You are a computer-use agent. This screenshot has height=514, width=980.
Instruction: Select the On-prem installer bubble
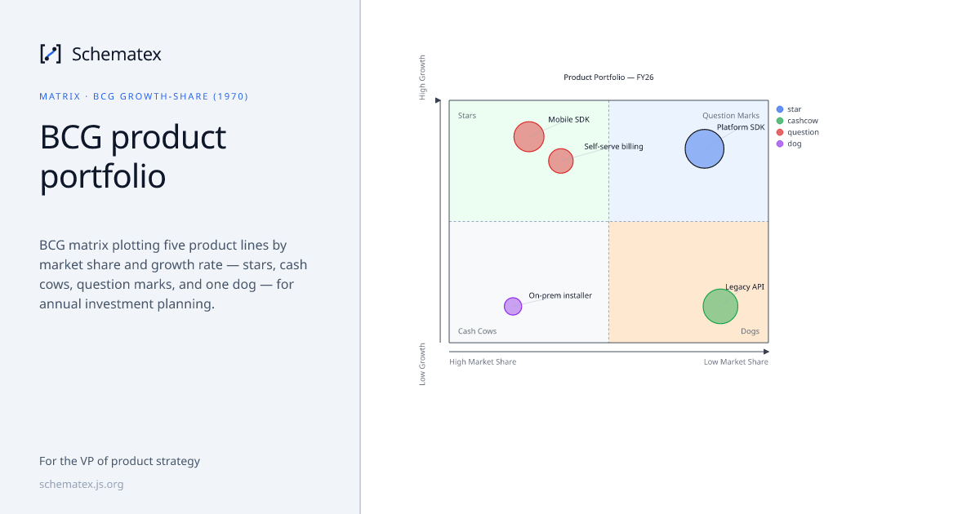coord(513,306)
